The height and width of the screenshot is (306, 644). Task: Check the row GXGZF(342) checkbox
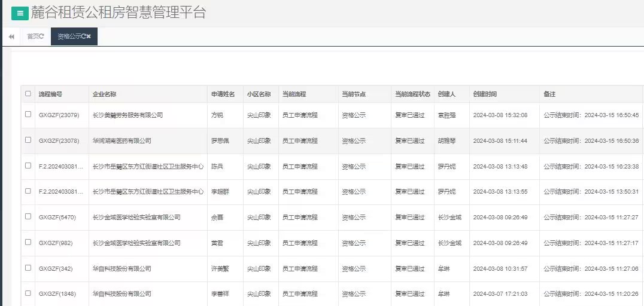tap(28, 268)
